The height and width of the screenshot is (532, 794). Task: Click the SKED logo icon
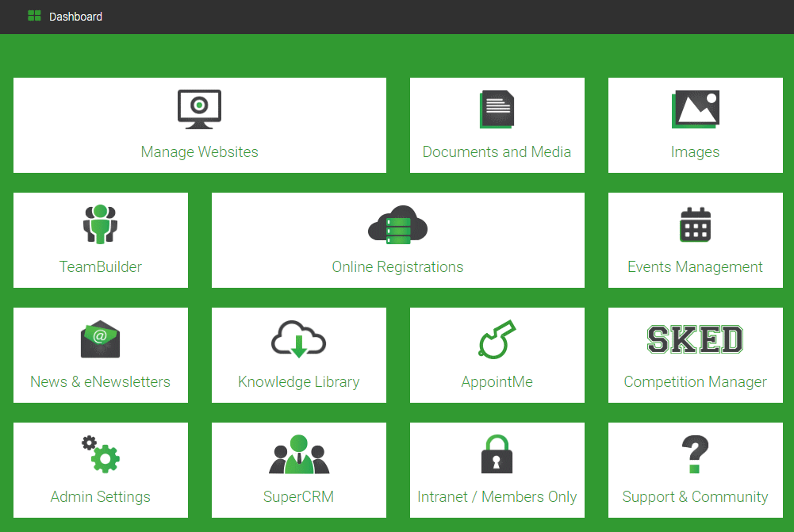tap(696, 339)
